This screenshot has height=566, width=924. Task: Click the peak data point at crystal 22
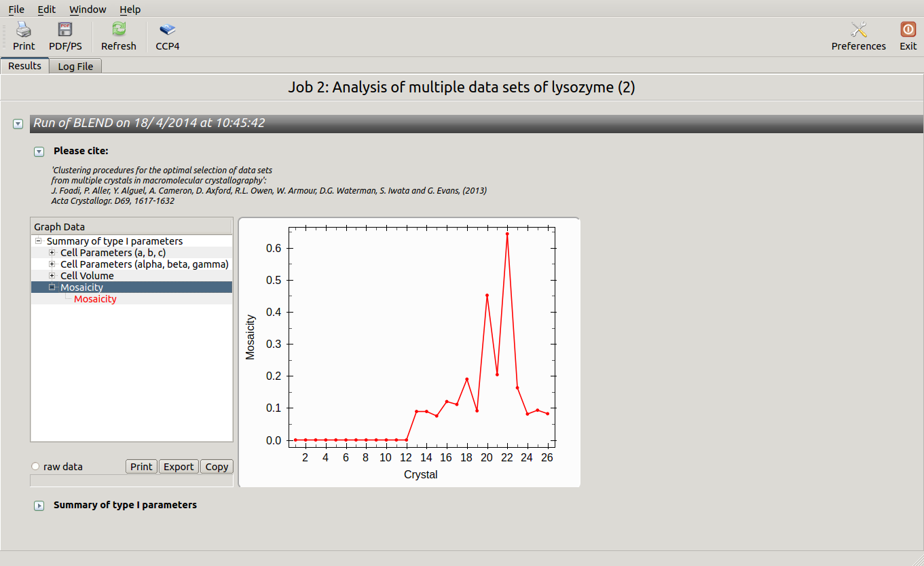click(x=507, y=234)
